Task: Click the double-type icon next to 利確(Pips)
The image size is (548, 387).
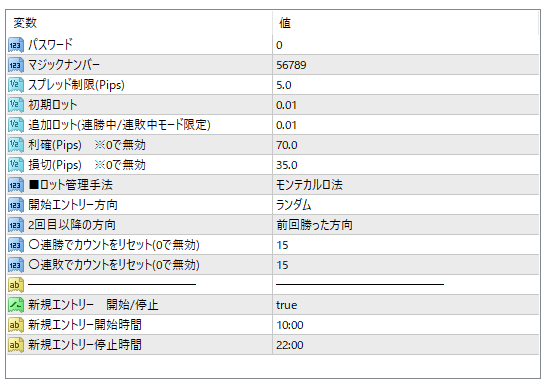Action: [16, 145]
